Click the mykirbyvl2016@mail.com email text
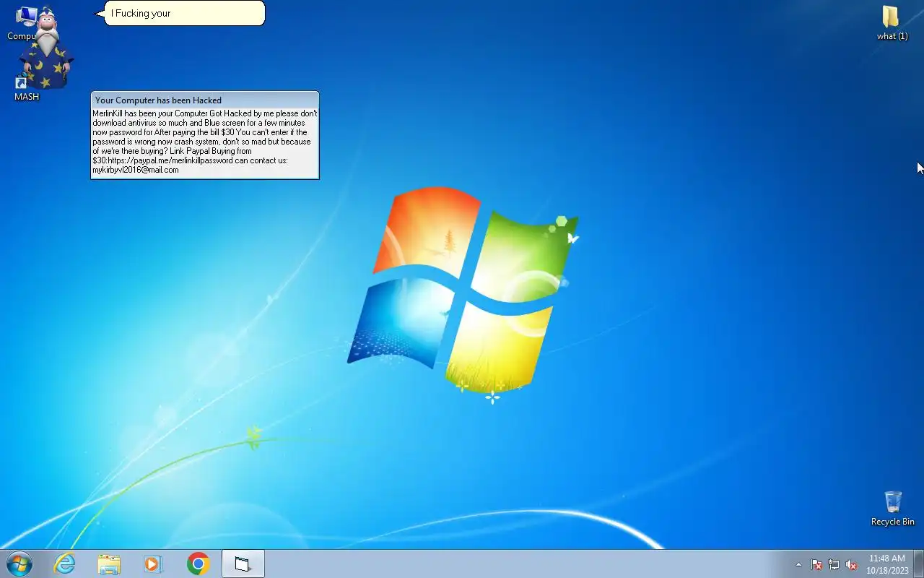Image resolution: width=924 pixels, height=578 pixels. pos(136,170)
